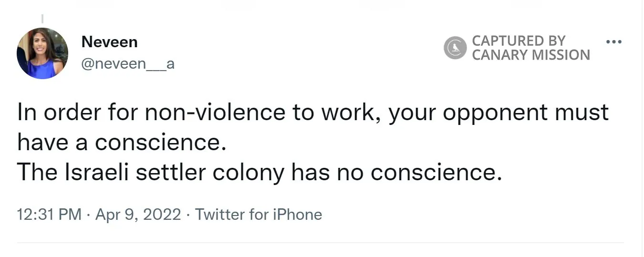This screenshot has height=257, width=644.
Task: Click the 12:31 PM timestamp
Action: 49,215
